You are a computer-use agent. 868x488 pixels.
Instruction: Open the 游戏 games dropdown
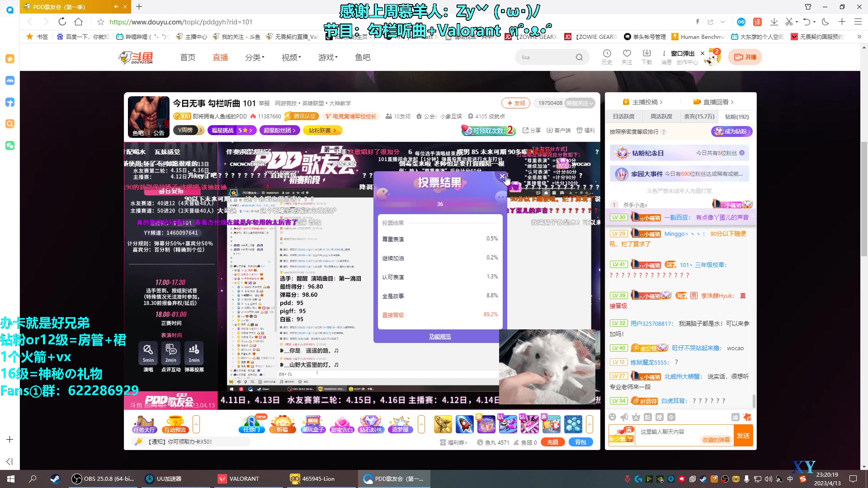(x=328, y=57)
